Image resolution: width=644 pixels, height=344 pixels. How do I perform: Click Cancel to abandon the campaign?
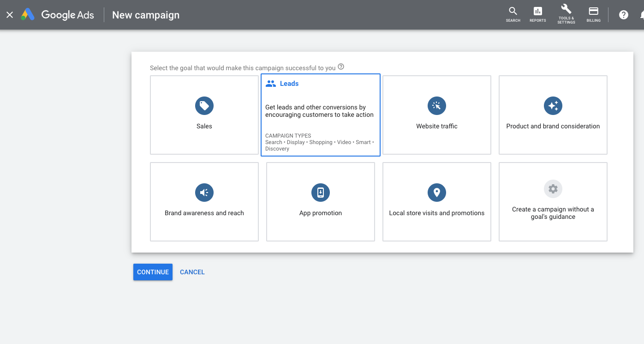(192, 272)
